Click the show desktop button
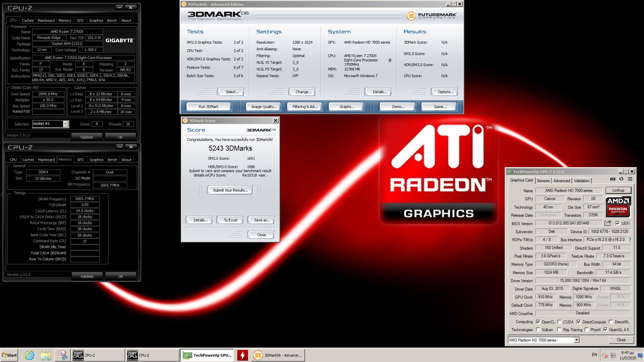 640,355
